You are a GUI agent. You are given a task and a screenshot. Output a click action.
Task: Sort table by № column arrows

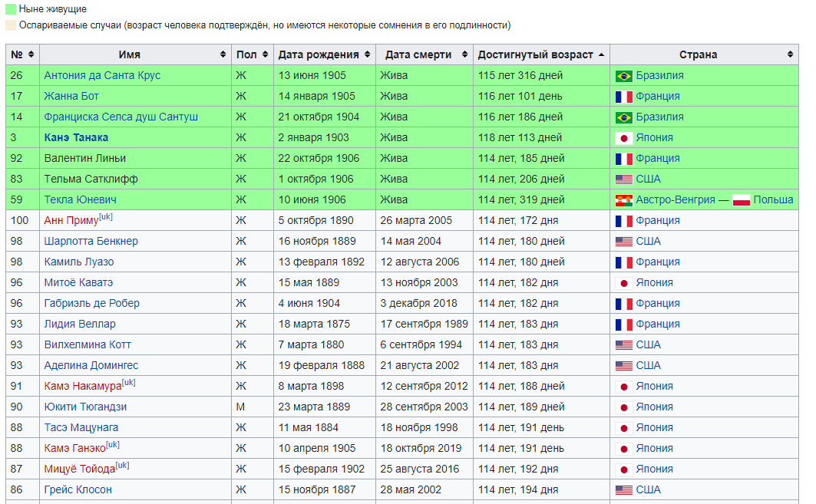pos(31,54)
